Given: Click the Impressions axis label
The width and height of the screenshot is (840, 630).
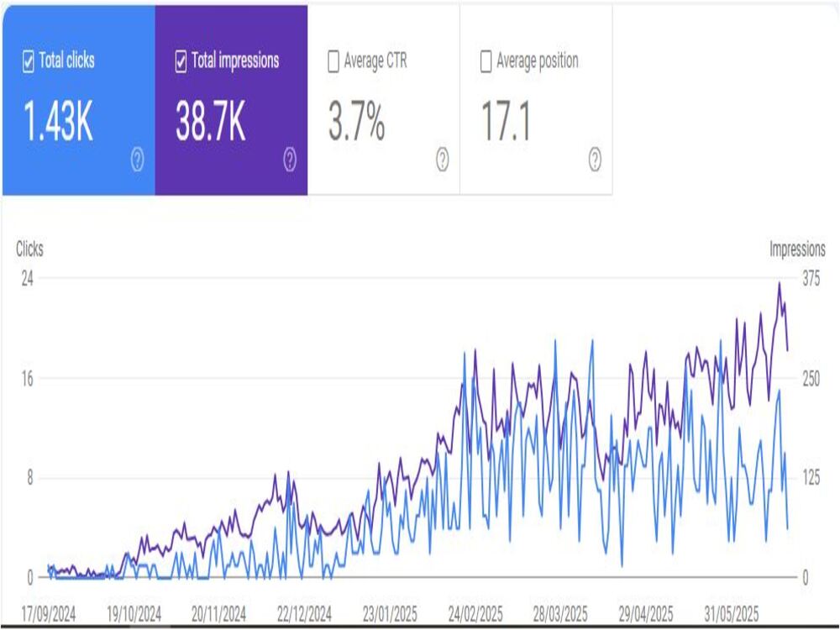Looking at the screenshot, I should click(x=798, y=249).
